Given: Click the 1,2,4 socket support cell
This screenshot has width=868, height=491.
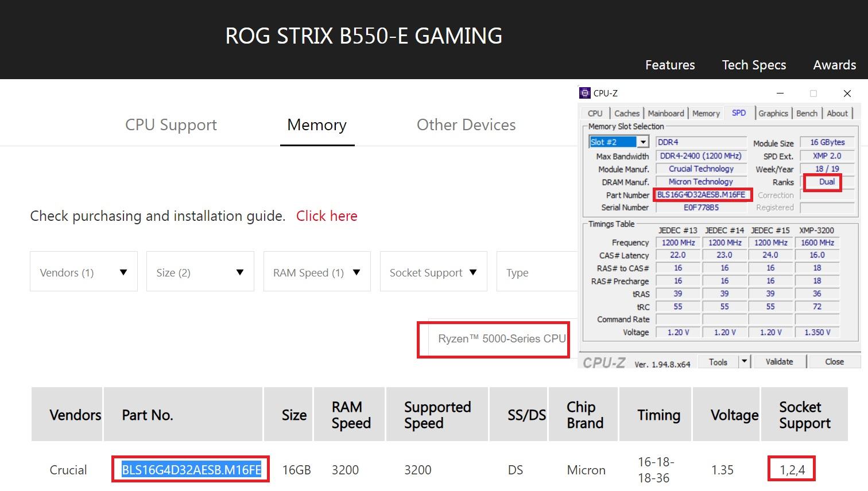Looking at the screenshot, I should tap(792, 470).
